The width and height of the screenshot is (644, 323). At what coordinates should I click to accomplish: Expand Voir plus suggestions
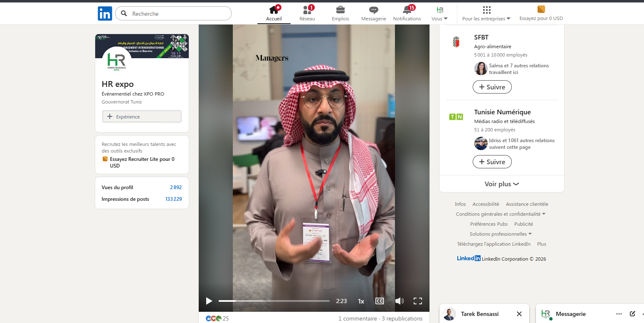click(x=501, y=184)
